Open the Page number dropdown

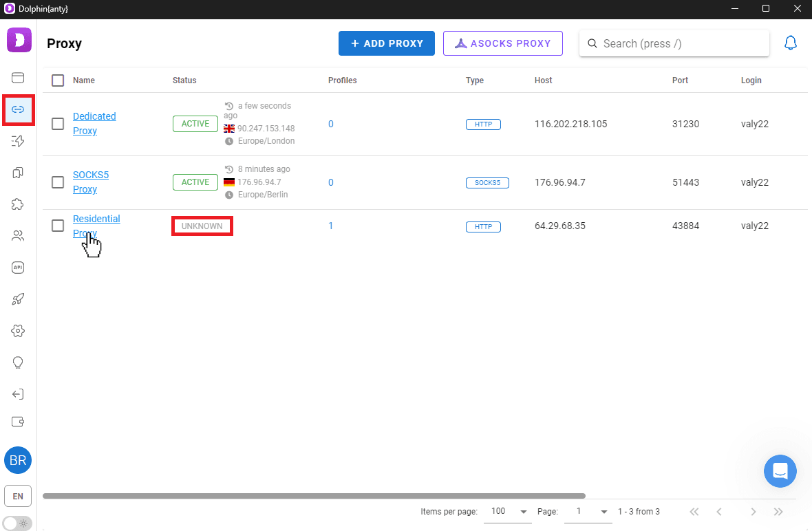[x=588, y=512]
